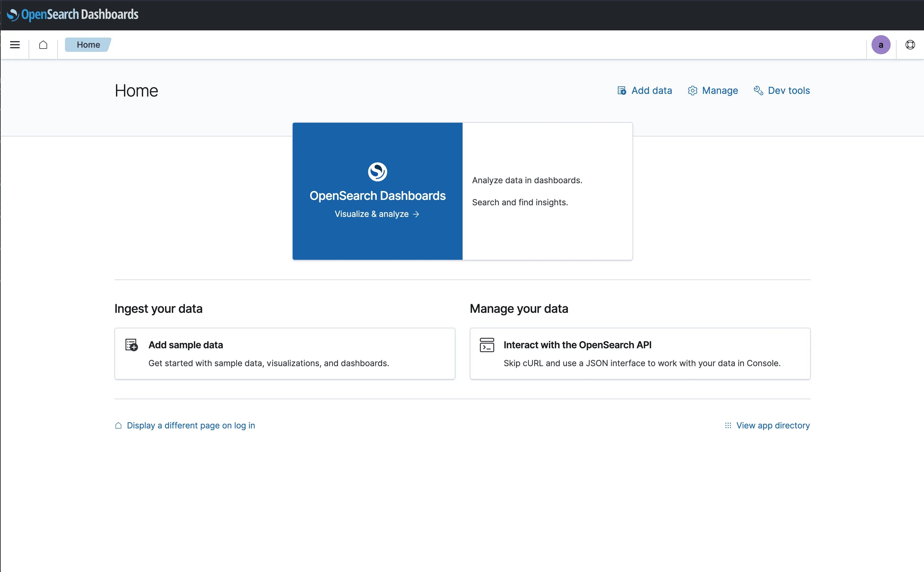Click the sample data icon in the Ingest card
This screenshot has height=572, width=924.
131,345
